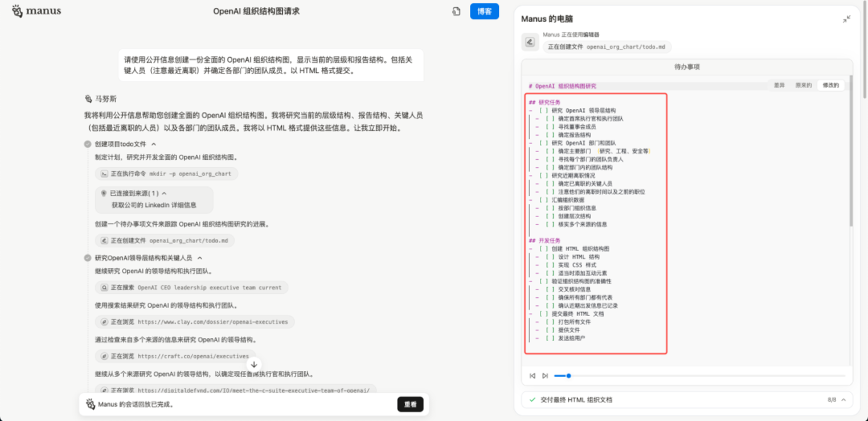Collapse the 已连接到来源(1) section
Image resolution: width=868 pixels, height=421 pixels.
click(x=164, y=194)
